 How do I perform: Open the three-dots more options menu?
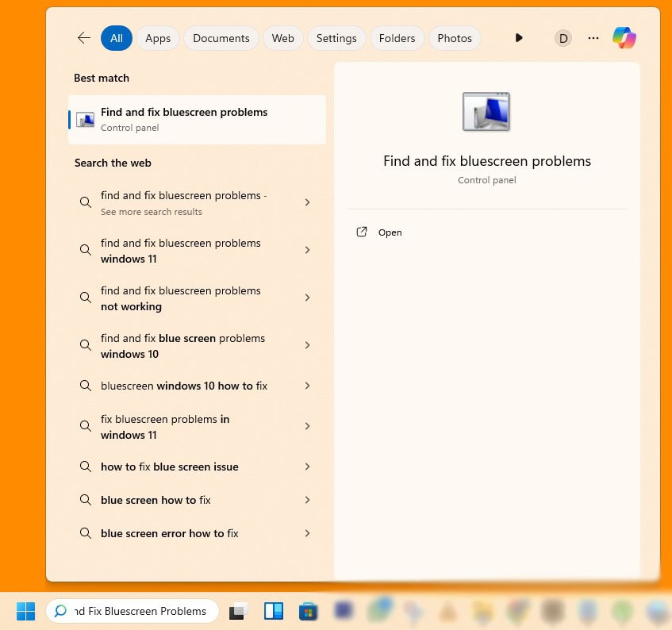593,38
